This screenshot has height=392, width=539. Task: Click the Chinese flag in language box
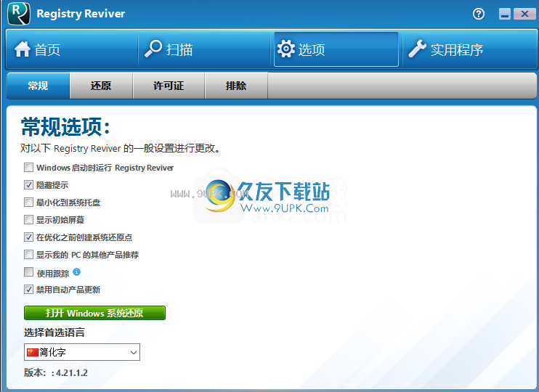(32, 352)
